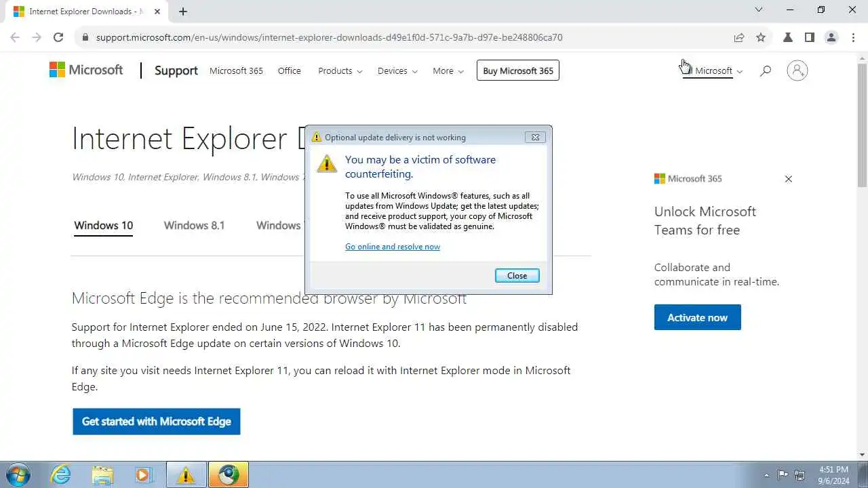Click the Close button in the dialog

coord(517,275)
